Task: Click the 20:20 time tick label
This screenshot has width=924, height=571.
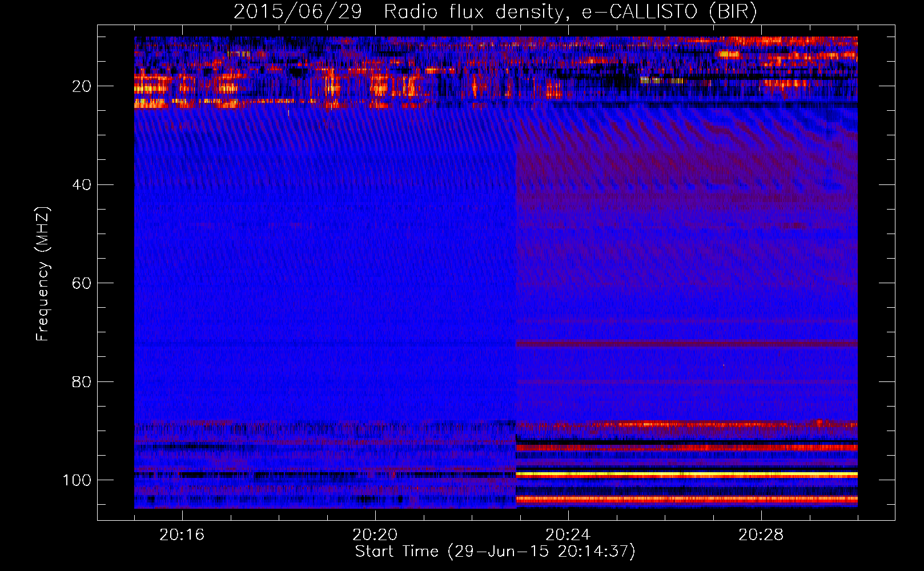Action: click(x=375, y=535)
